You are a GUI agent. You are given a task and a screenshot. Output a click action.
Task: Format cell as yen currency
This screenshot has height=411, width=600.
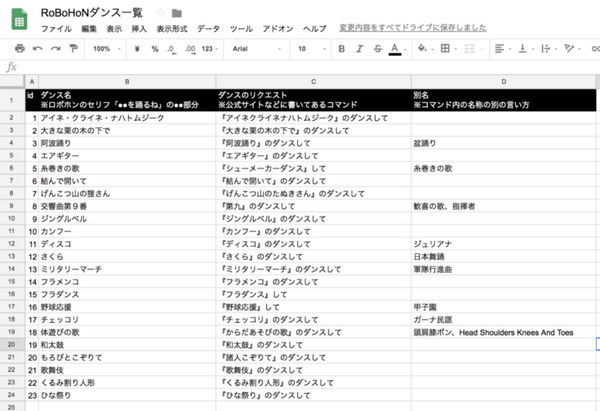[x=138, y=47]
